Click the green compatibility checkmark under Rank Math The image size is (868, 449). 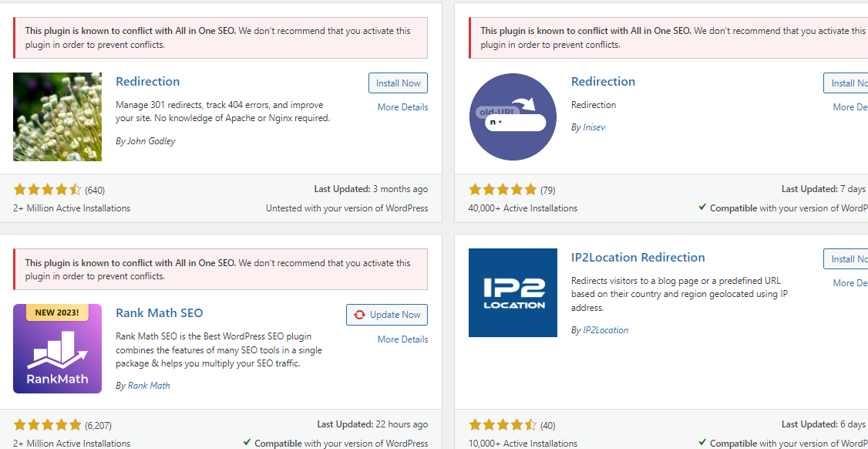point(247,443)
